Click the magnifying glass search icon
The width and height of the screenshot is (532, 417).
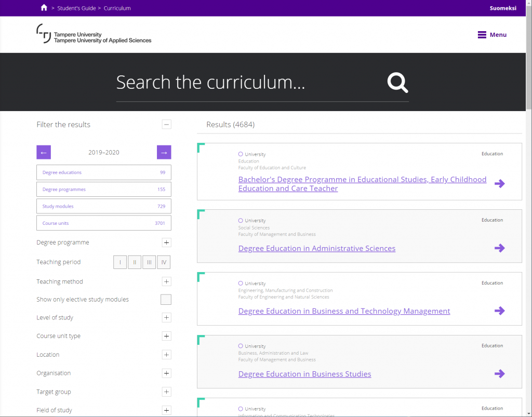pos(397,83)
